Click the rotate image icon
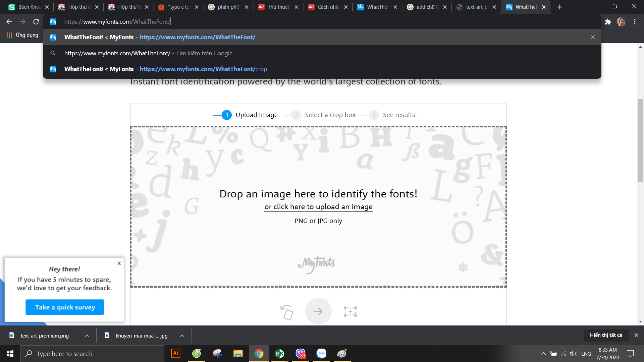This screenshot has width=644, height=362. 286,312
